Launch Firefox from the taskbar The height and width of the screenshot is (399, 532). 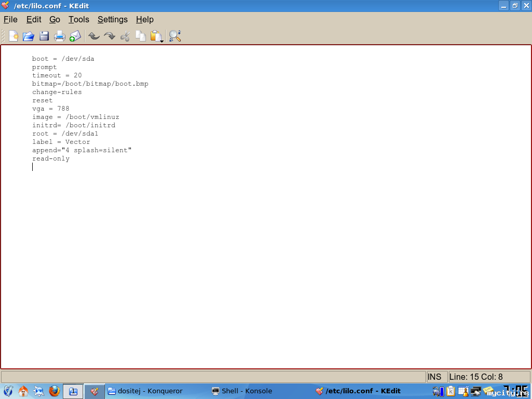(x=54, y=391)
